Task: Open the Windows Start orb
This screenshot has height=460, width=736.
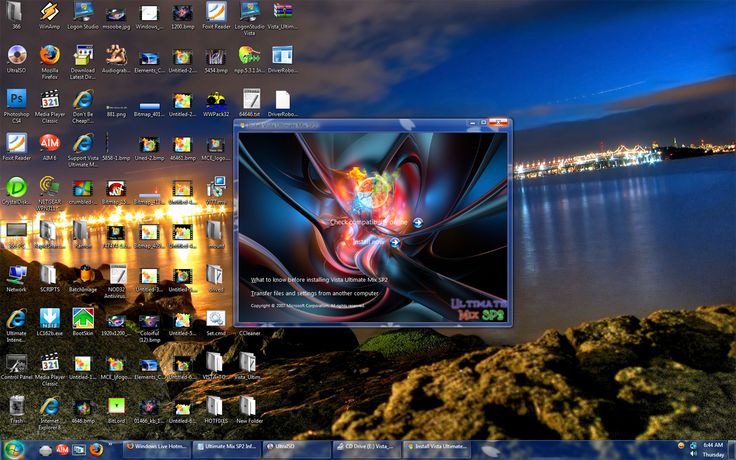Action: tap(14, 450)
